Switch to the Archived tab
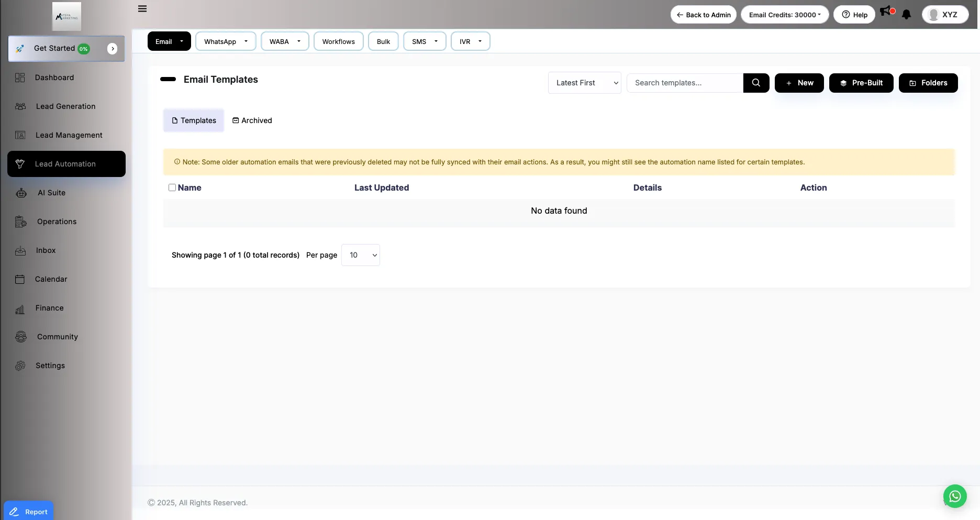Image resolution: width=980 pixels, height=520 pixels. [x=252, y=120]
